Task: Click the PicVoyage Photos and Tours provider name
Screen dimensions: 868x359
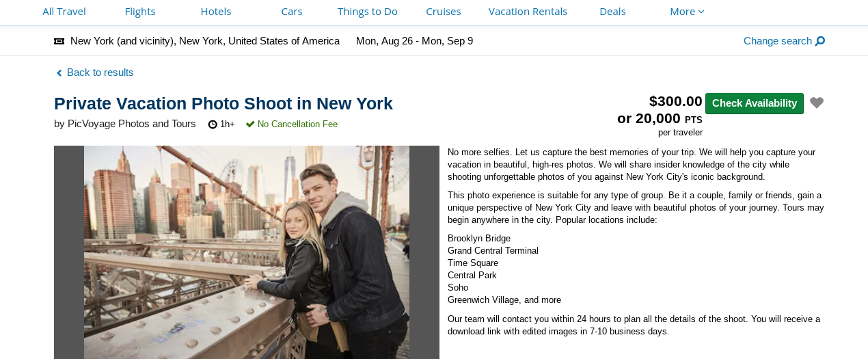Action: point(131,124)
